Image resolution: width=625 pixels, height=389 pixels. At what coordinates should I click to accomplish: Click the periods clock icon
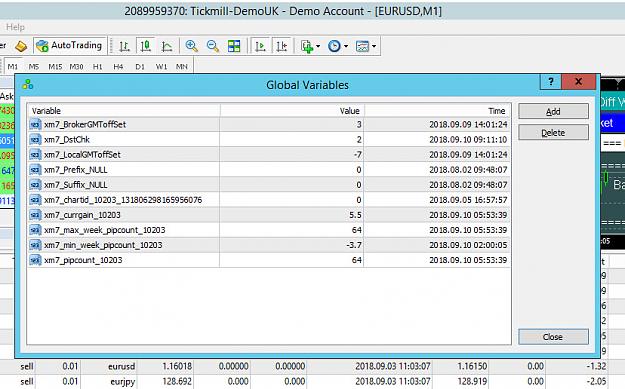(334, 46)
